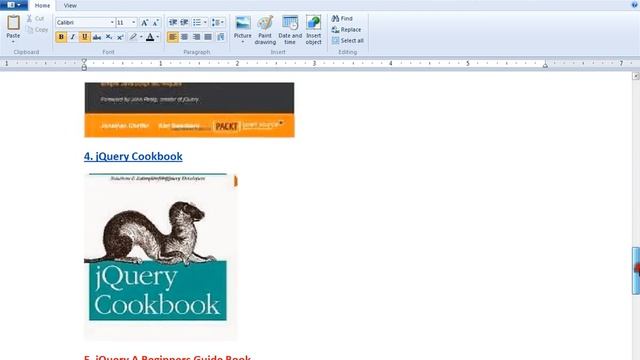Toggle Bold formatting

click(61, 37)
